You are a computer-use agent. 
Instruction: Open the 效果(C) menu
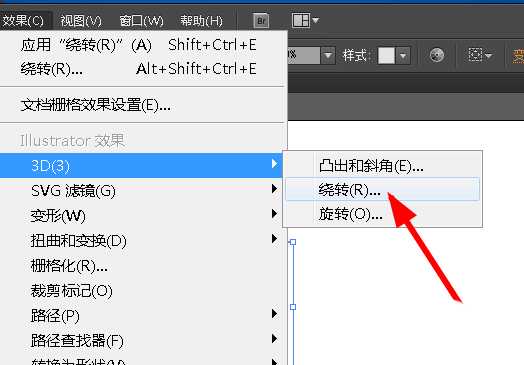click(23, 21)
